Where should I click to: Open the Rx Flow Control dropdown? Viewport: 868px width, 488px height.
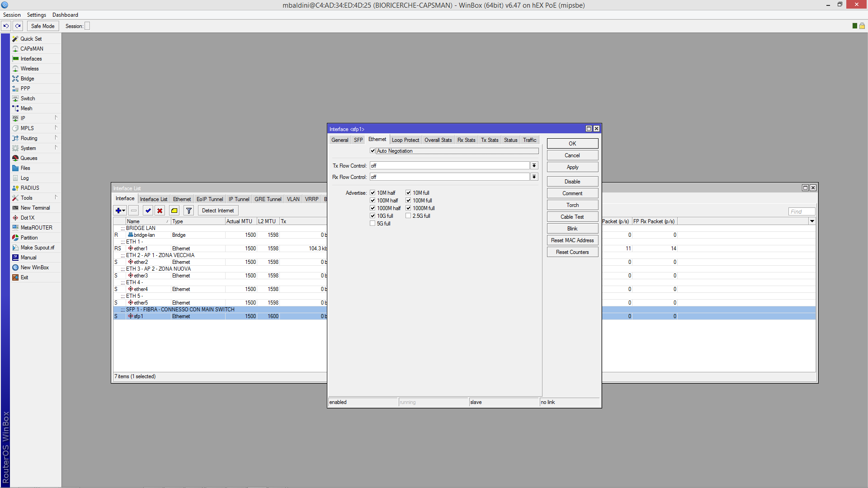coord(534,177)
